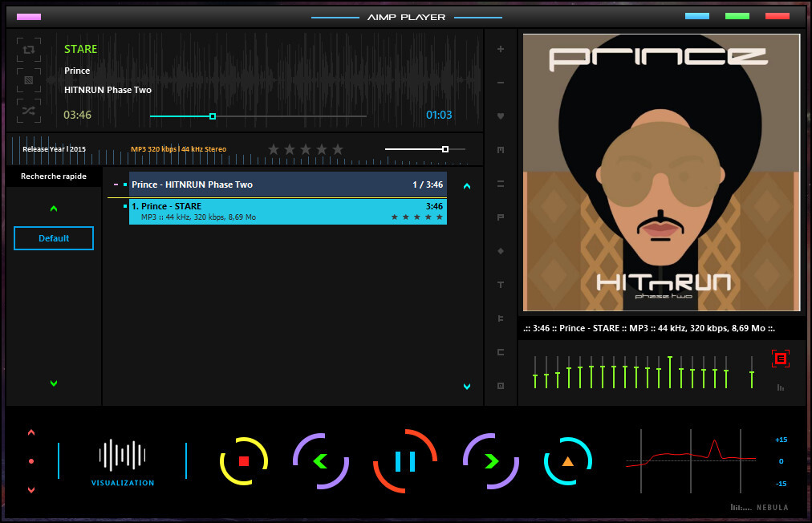Toggle the 01:03 elapsed time display

point(439,115)
